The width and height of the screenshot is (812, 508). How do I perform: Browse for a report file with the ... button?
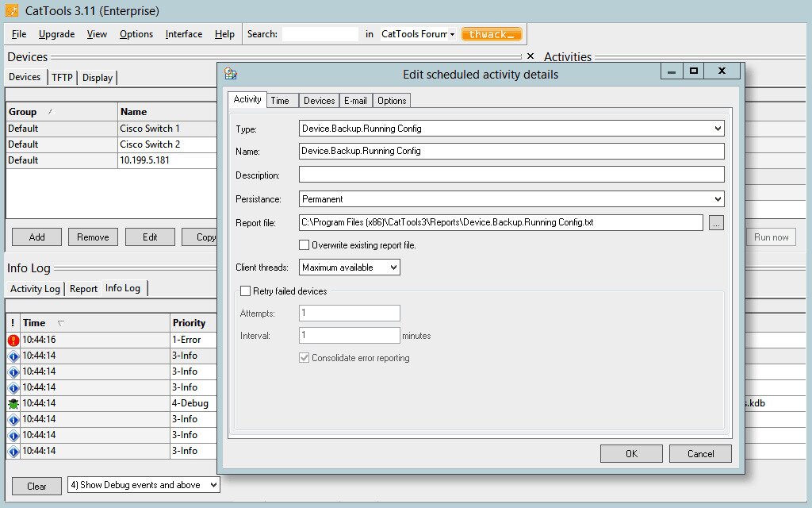click(716, 222)
